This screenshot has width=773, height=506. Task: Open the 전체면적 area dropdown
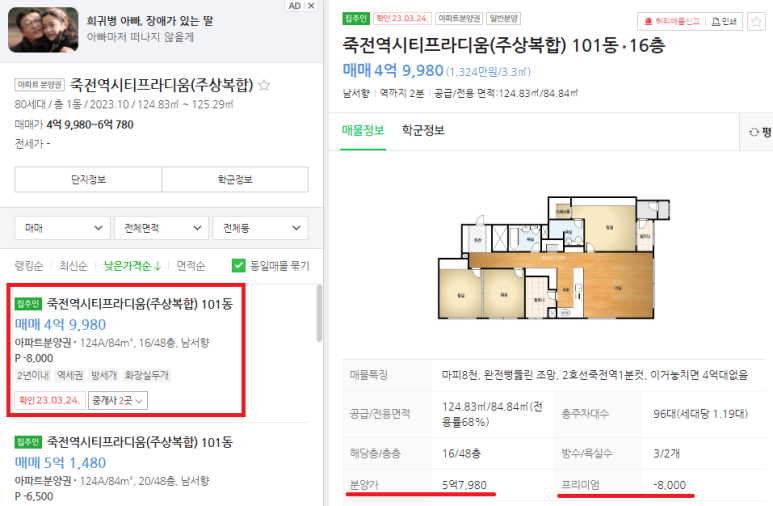tap(162, 228)
